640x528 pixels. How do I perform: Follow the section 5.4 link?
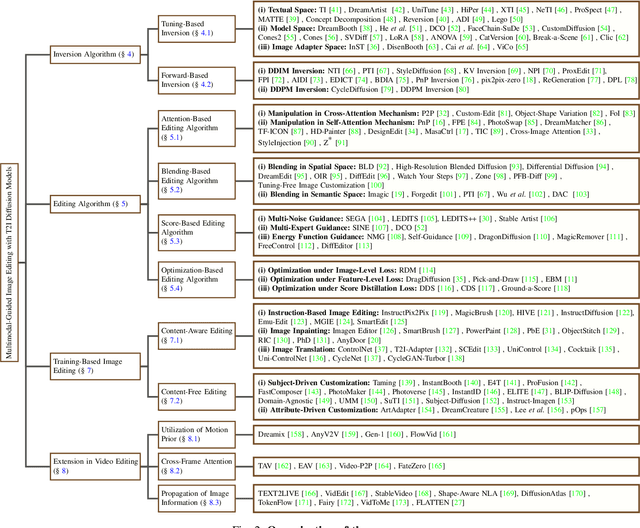[x=174, y=288]
